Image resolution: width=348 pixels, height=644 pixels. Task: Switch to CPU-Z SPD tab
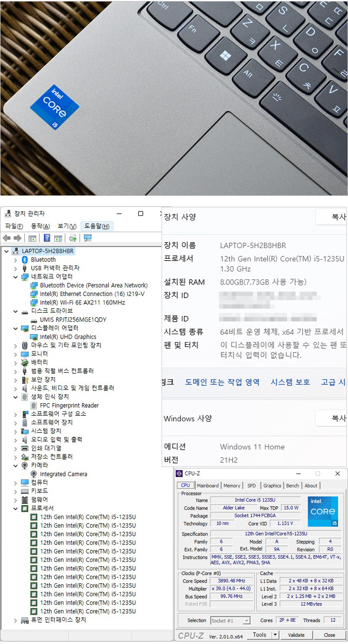(252, 485)
